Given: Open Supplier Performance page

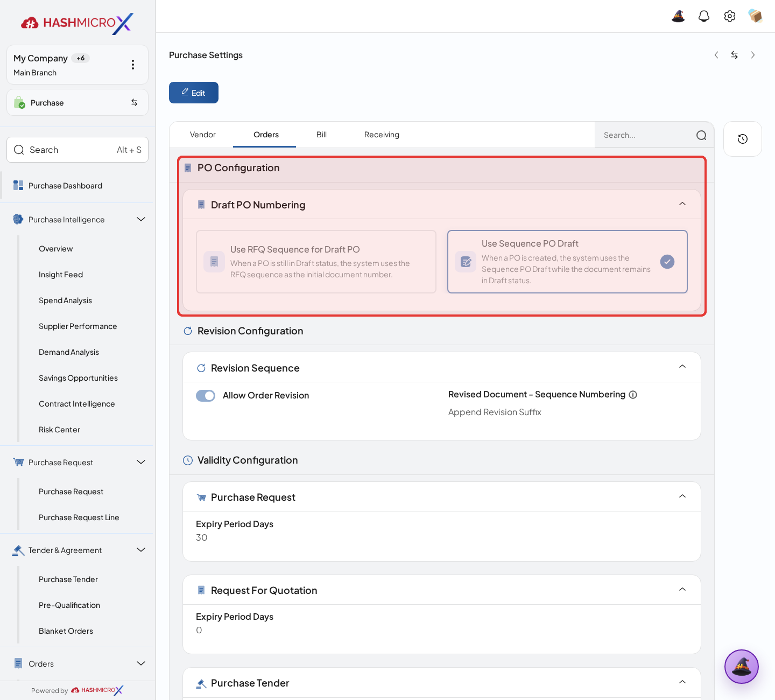Looking at the screenshot, I should [x=77, y=326].
